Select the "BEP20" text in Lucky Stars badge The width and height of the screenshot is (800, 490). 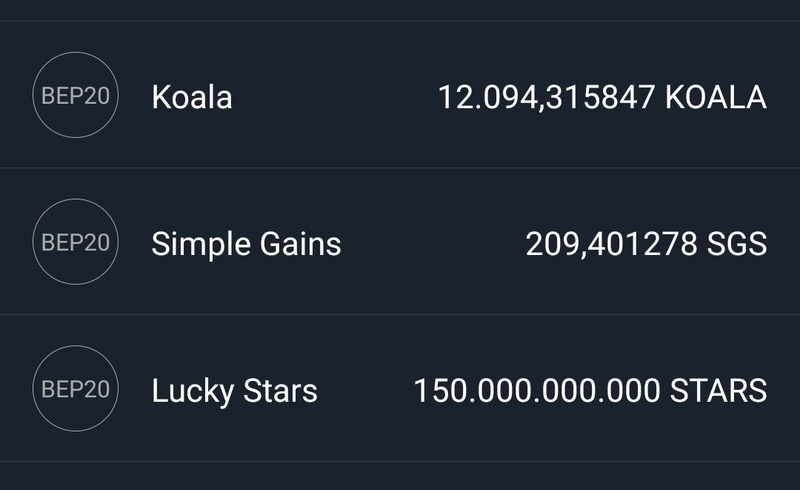pos(76,389)
